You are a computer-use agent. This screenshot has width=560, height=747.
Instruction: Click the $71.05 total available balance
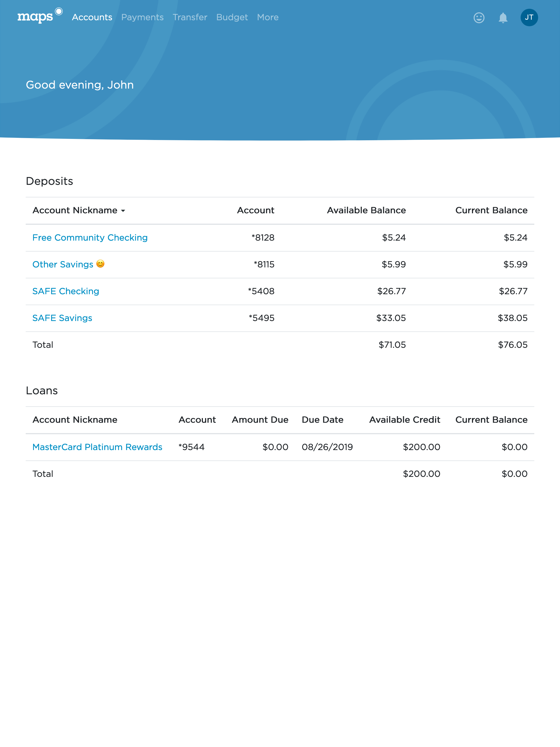[392, 345]
